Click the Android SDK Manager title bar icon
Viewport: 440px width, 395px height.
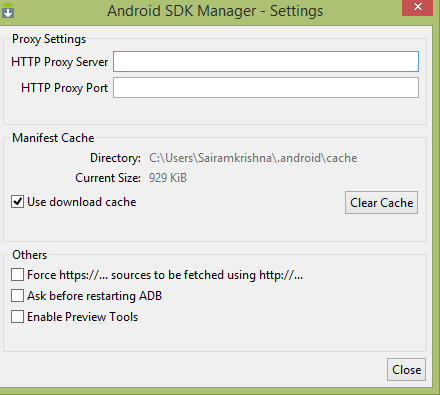point(8,10)
